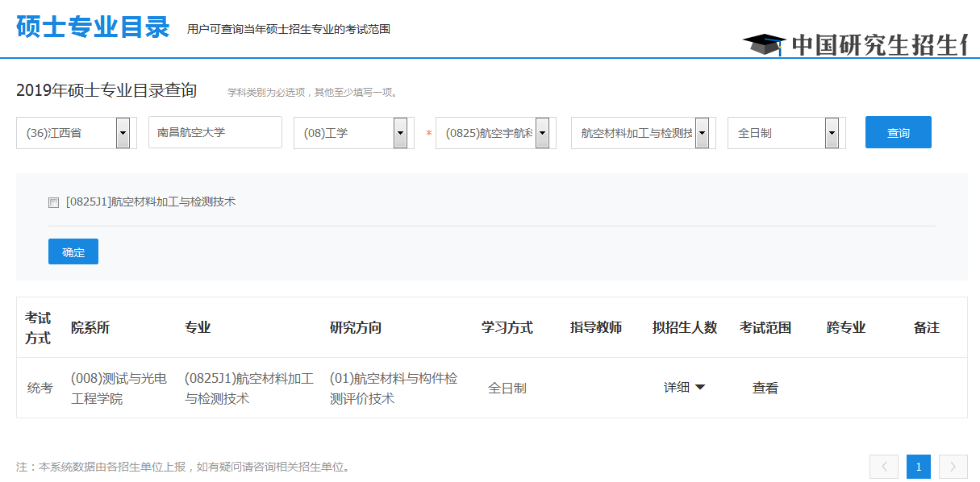The width and height of the screenshot is (980, 482).
Task: Open the 全日制 study mode dropdown
Action: pos(832,133)
